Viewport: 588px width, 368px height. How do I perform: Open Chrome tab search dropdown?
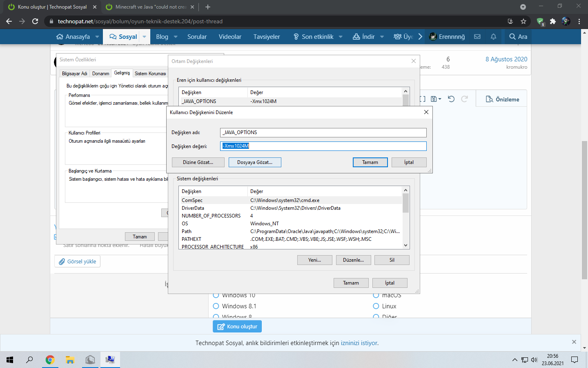[x=523, y=7]
